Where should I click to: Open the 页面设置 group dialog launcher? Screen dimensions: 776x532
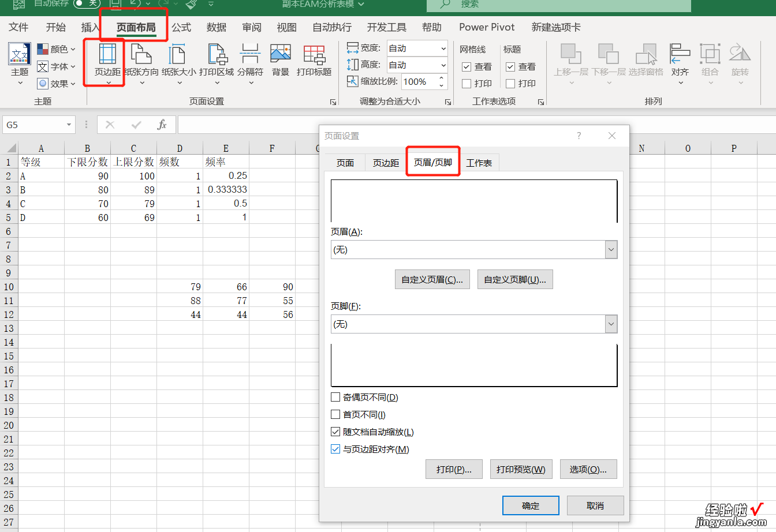click(x=333, y=102)
